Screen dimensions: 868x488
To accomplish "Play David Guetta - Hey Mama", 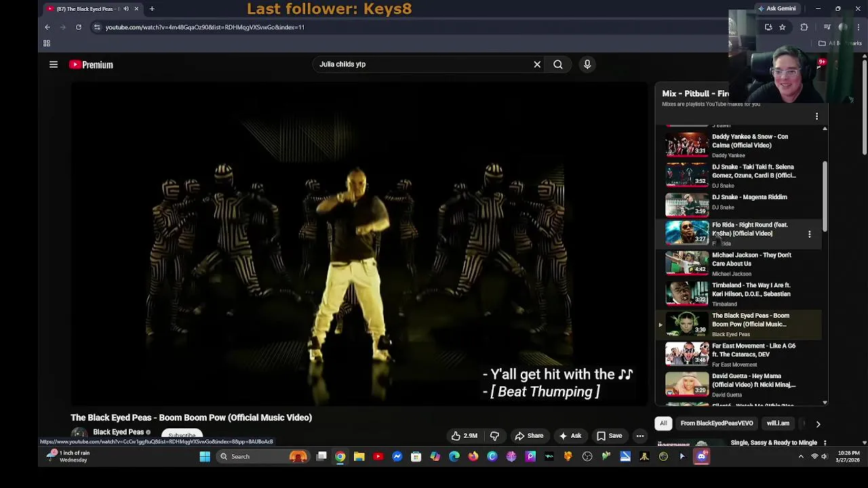I will (x=739, y=384).
